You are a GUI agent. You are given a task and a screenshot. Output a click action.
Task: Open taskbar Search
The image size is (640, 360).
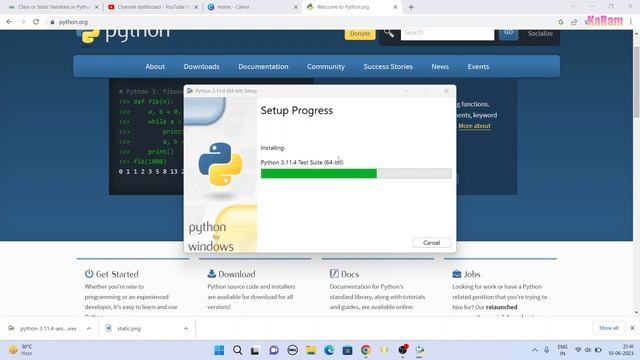tap(238, 350)
